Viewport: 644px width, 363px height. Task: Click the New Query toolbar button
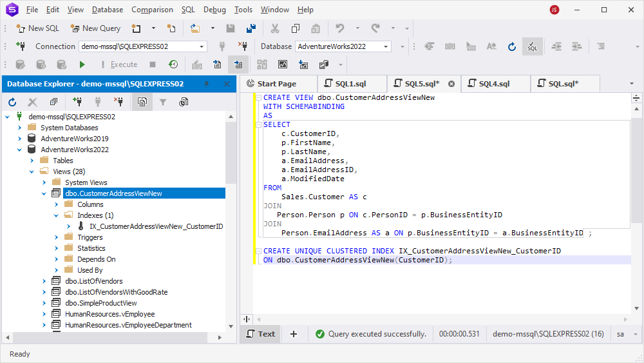click(x=95, y=28)
